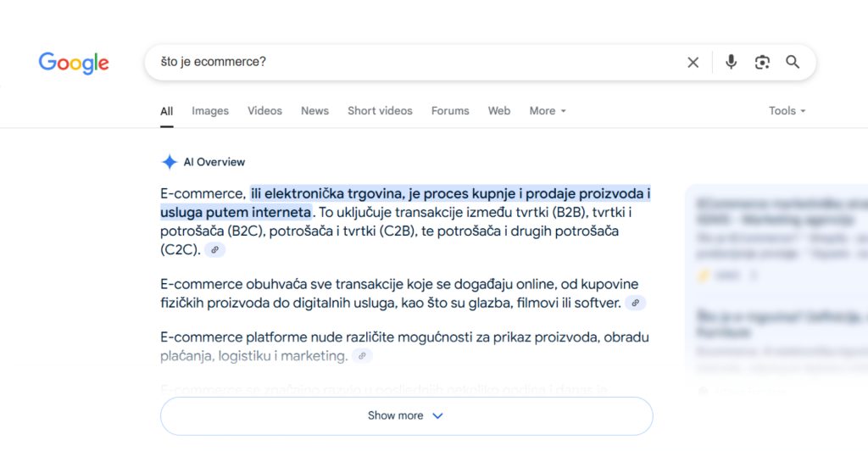The height and width of the screenshot is (451, 868).
Task: Switch to the Videos tab
Action: click(x=264, y=111)
